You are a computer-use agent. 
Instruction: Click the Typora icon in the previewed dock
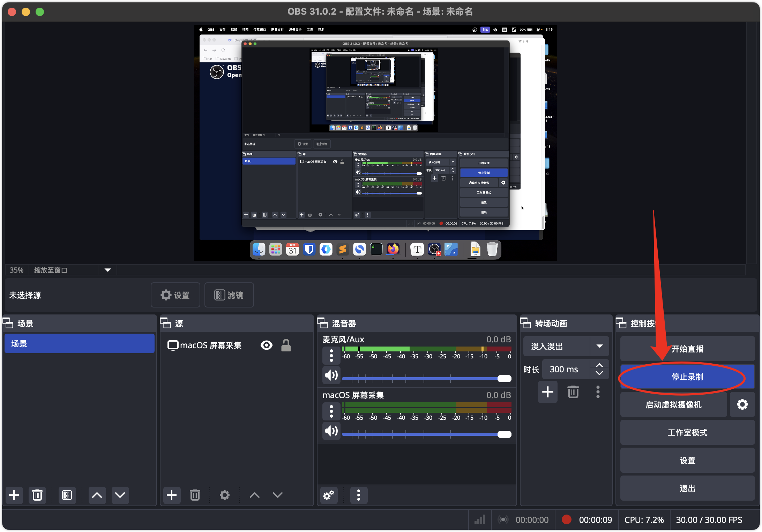[x=417, y=249]
